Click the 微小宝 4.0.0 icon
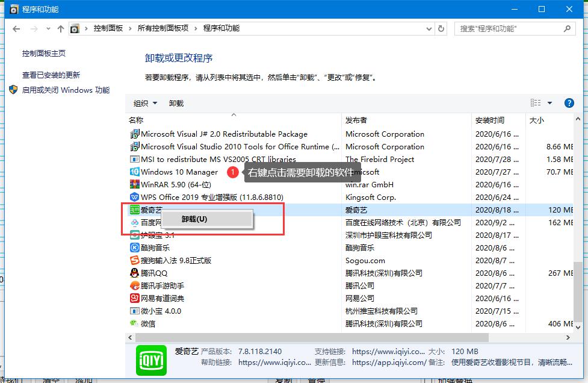The height and width of the screenshot is (383, 588). [135, 311]
